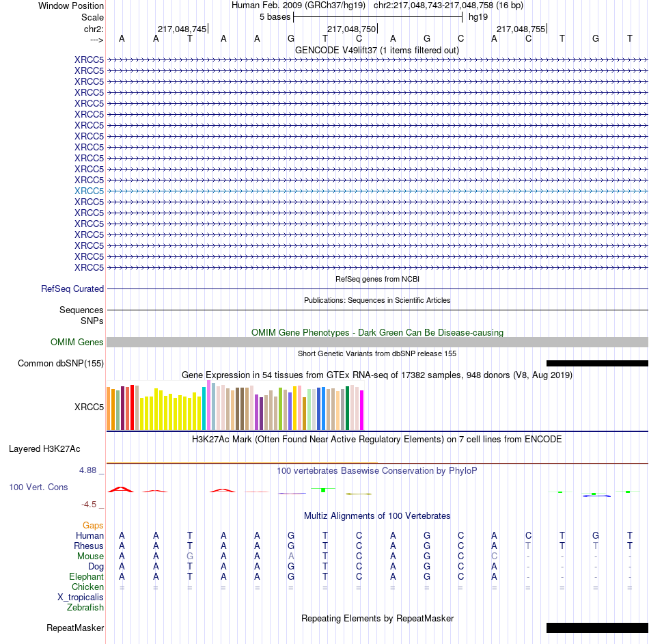Click the Human species row label

click(89, 536)
